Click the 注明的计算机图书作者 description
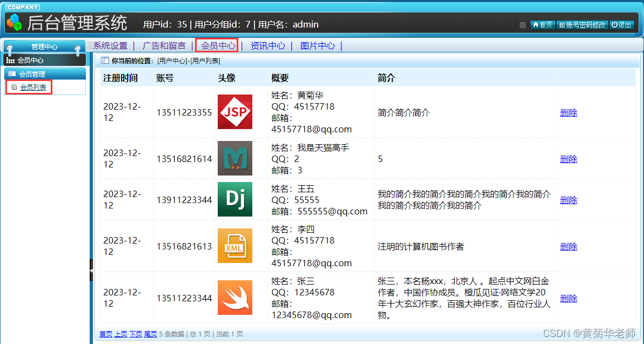 pos(420,246)
